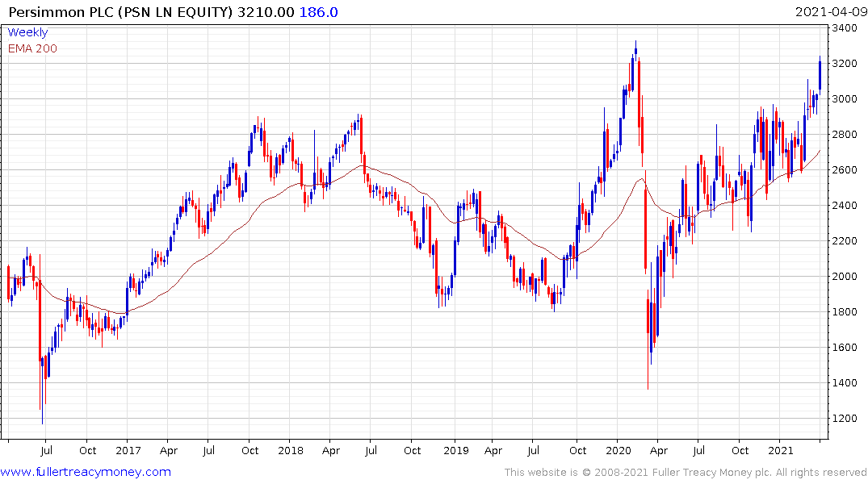This screenshot has width=868, height=484.
Task: Click the copyright notice text
Action: [686, 473]
